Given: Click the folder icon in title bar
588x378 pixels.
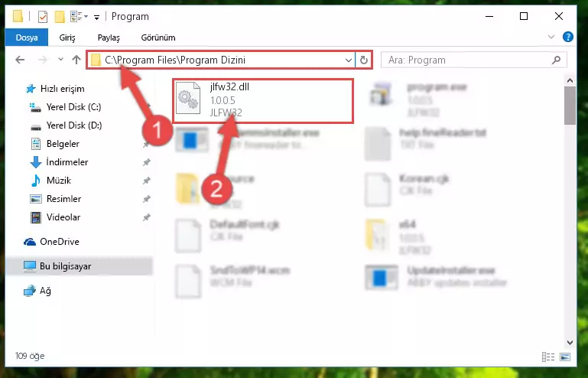Looking at the screenshot, I should pyautogui.click(x=18, y=17).
